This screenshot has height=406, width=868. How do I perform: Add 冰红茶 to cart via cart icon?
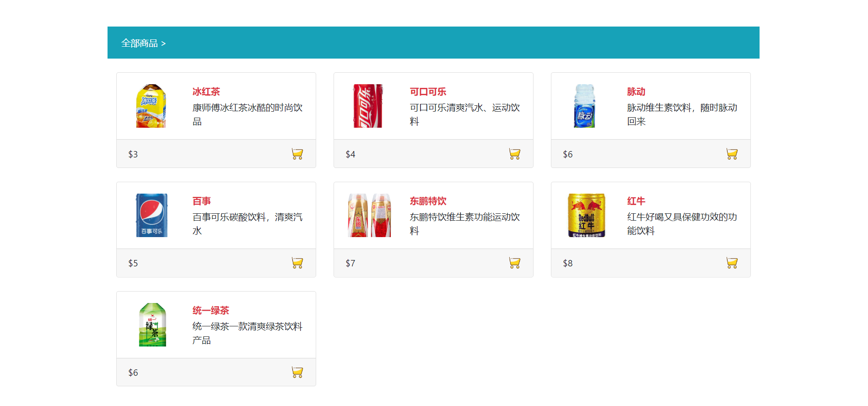tap(297, 154)
